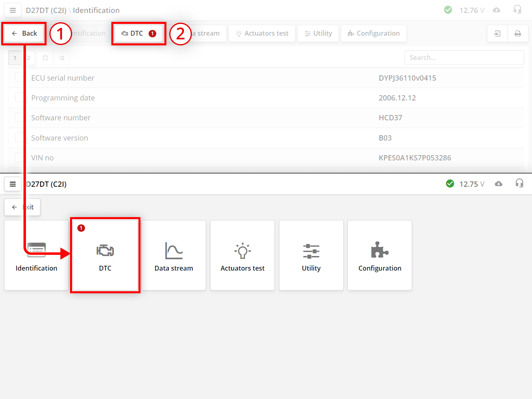Select the Configuration puzzle-piece tile
The width and height of the screenshot is (532, 399).
(x=379, y=255)
